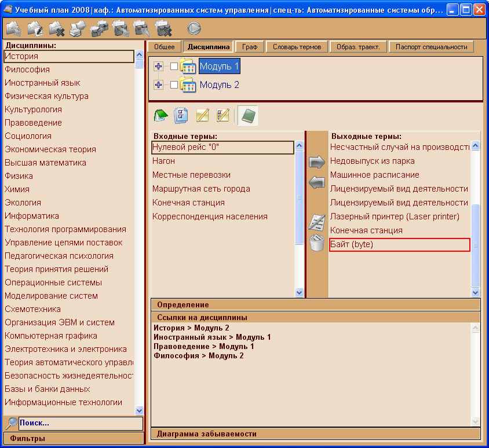Expand the Диаграмма забываемости section

pos(315,434)
